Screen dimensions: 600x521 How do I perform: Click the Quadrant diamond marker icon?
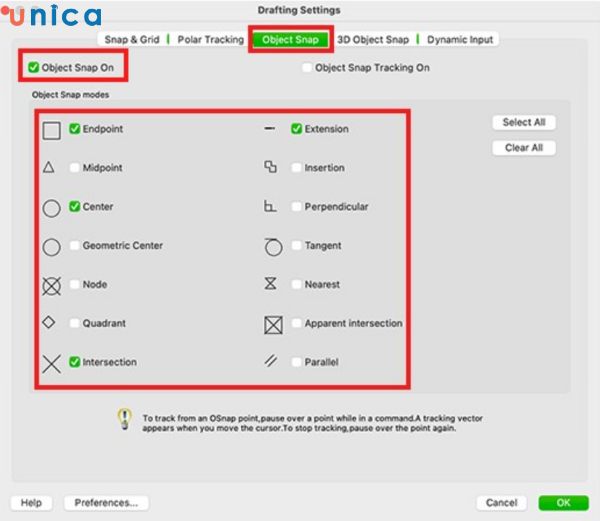point(49,322)
